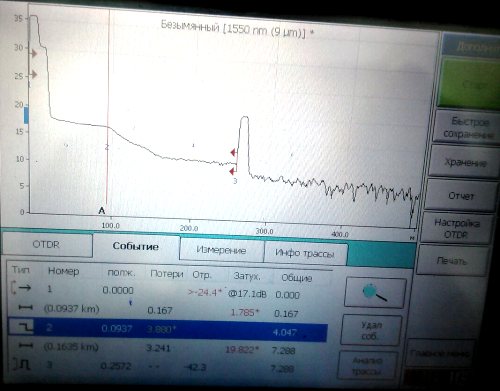Open Настройка OTDR settings
Screen dimensions: 500x391
pos(456,228)
